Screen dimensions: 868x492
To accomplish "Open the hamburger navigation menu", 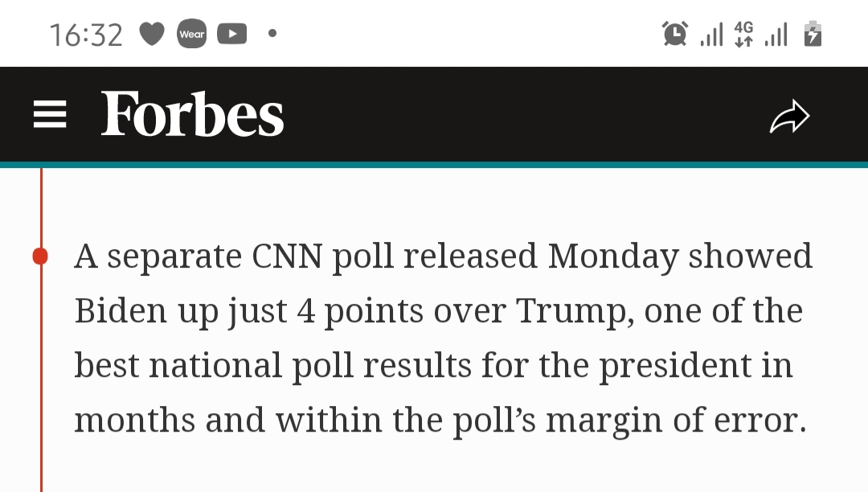I will pyautogui.click(x=50, y=114).
